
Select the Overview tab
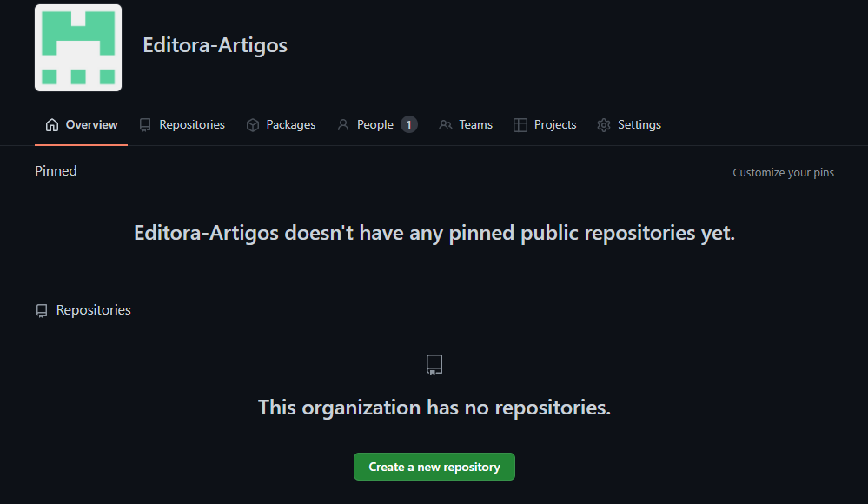click(82, 124)
